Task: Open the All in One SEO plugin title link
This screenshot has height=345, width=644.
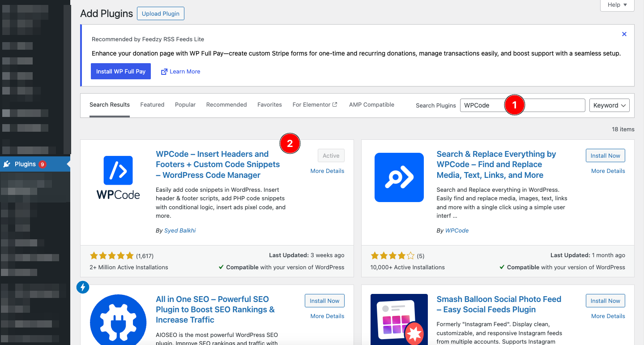Action: coord(215,310)
